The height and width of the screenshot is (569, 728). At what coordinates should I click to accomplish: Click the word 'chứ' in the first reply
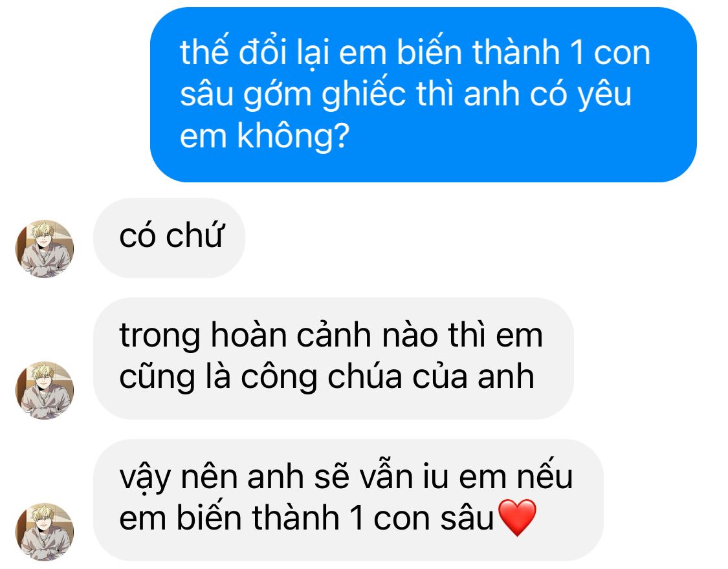[x=195, y=235]
